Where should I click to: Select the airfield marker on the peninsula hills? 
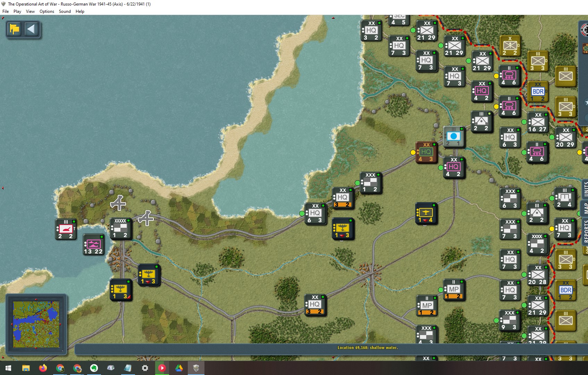coord(118,203)
